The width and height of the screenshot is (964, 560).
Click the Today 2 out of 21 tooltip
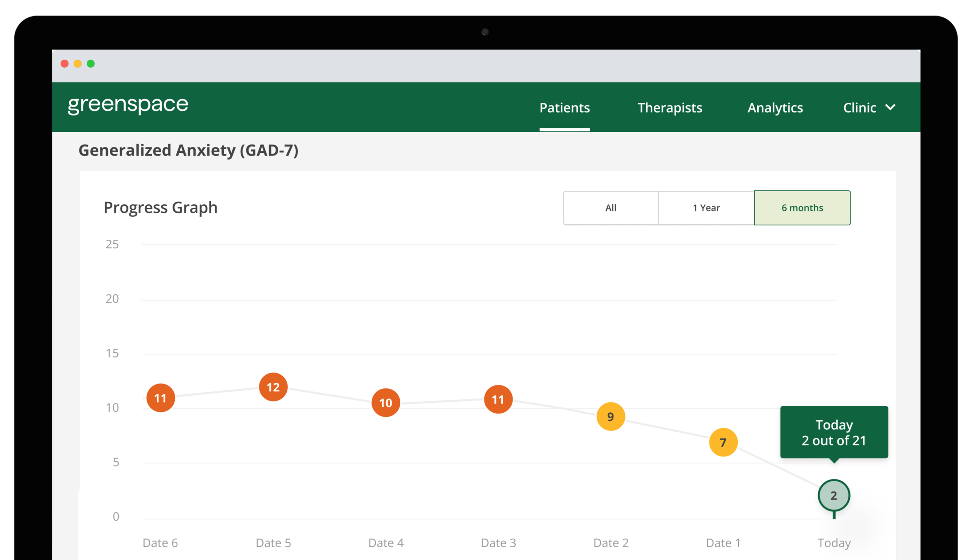click(834, 432)
